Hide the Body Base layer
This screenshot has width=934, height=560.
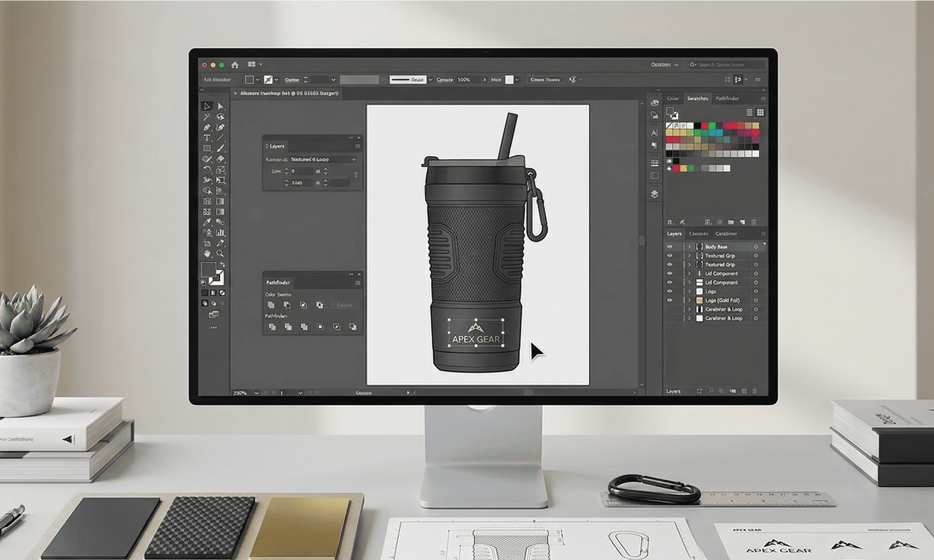click(x=670, y=246)
